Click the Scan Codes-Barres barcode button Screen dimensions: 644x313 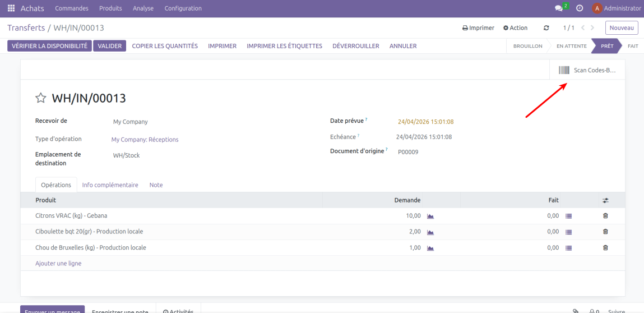[x=587, y=70]
